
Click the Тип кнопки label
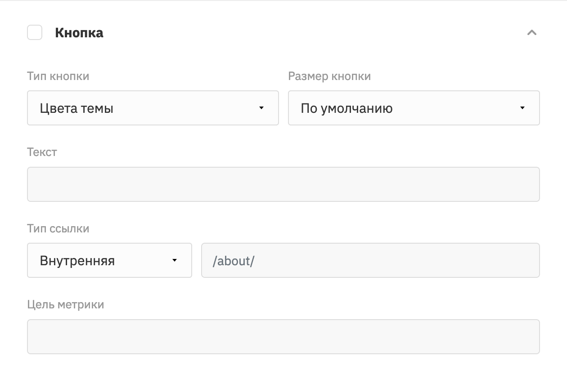pos(58,76)
